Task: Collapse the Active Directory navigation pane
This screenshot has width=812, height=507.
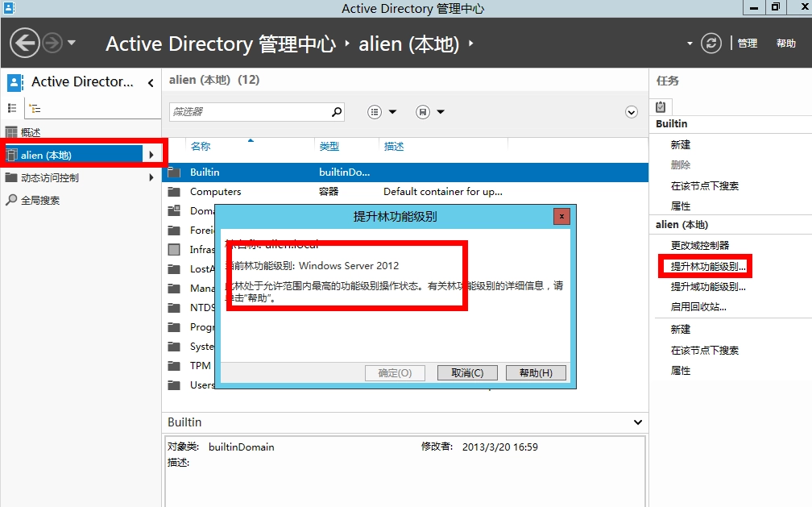Action: (151, 82)
